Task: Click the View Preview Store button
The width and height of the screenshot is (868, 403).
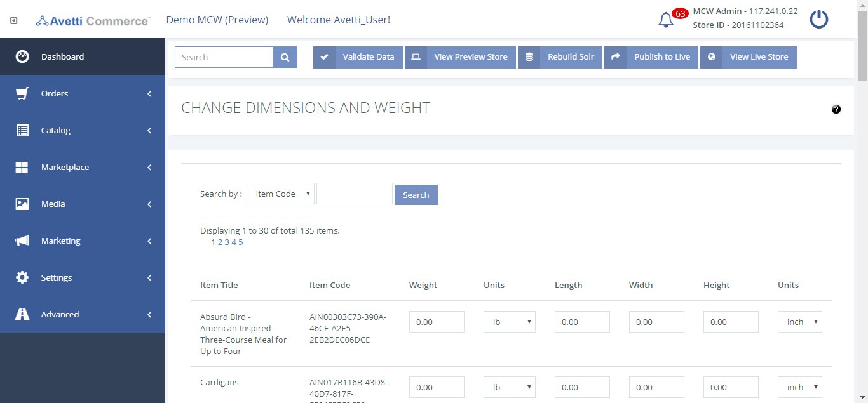Action: click(460, 57)
